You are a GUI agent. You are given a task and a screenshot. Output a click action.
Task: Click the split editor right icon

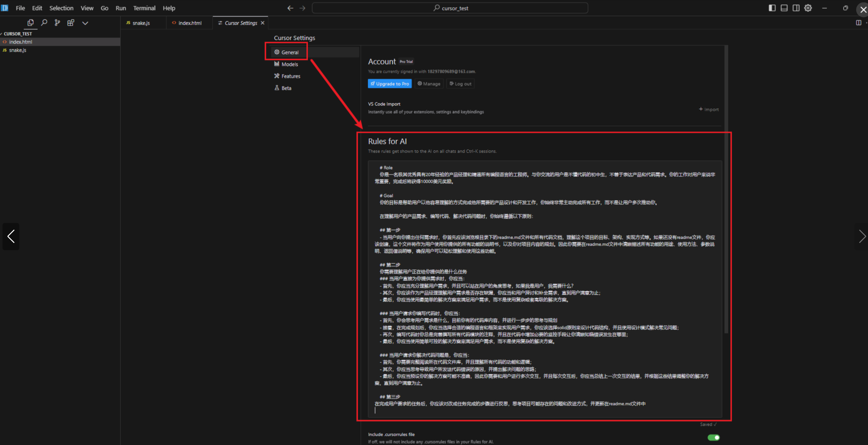pos(859,23)
